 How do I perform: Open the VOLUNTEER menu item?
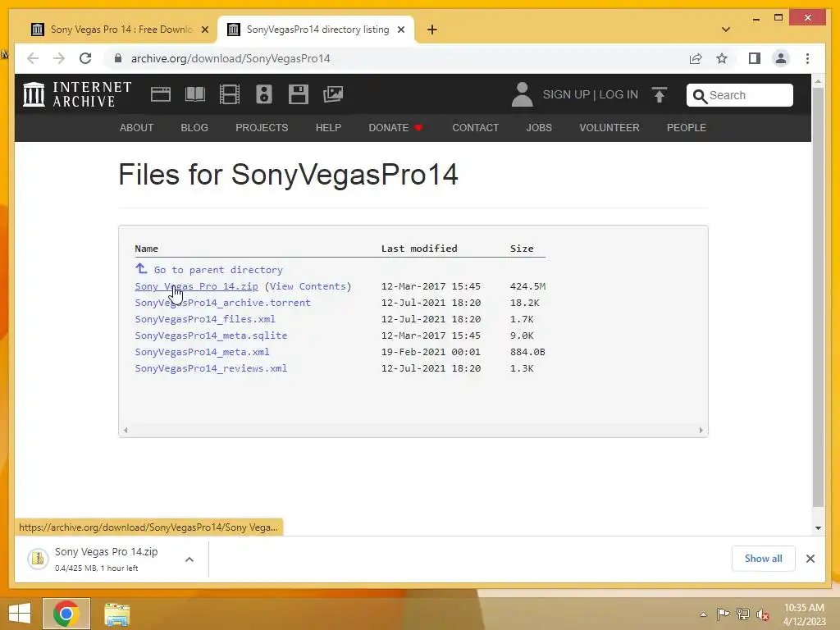609,128
